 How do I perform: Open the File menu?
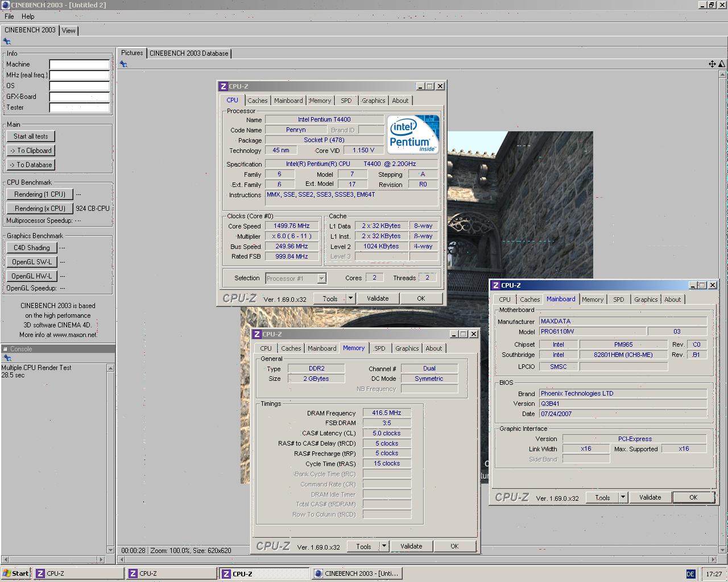pyautogui.click(x=9, y=16)
